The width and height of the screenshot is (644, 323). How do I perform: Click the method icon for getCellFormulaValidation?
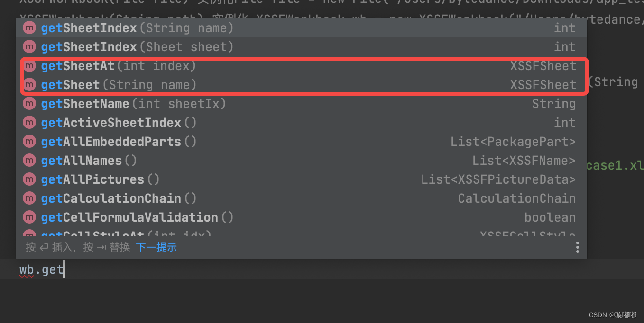[x=29, y=217]
